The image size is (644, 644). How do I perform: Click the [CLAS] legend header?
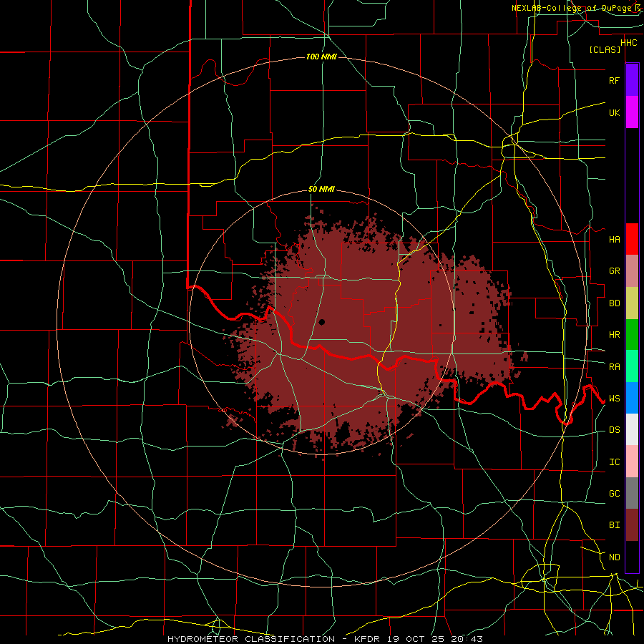point(605,49)
